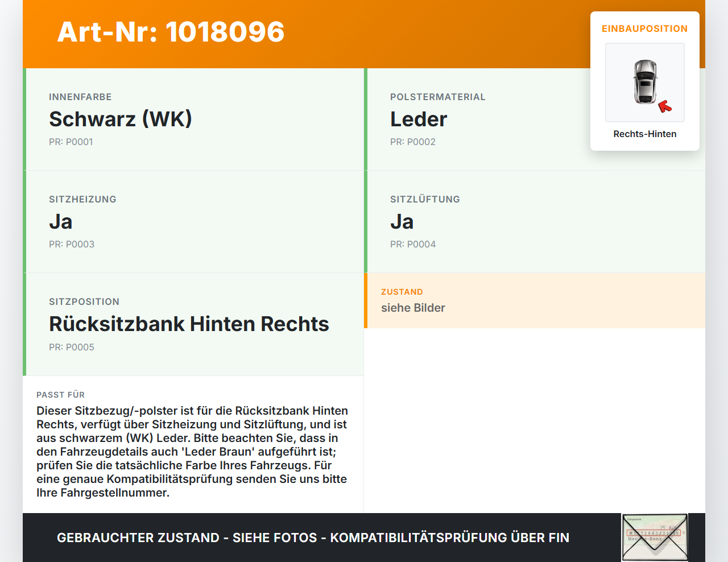Select the INNENFARBE section header
728x562 pixels.
pos(80,97)
